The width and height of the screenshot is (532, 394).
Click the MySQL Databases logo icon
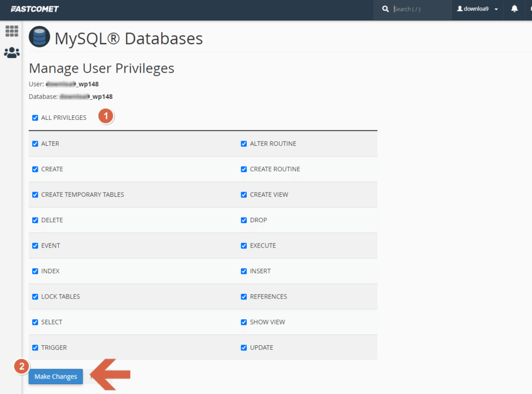(x=39, y=37)
